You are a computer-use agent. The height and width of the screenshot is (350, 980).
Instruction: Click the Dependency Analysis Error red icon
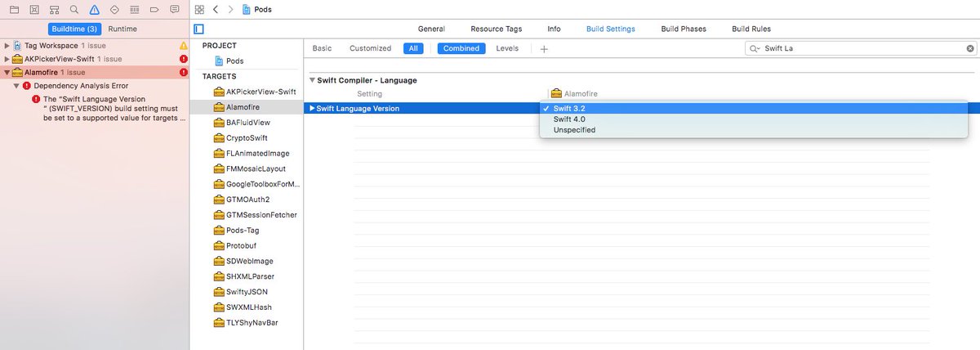tap(27, 85)
